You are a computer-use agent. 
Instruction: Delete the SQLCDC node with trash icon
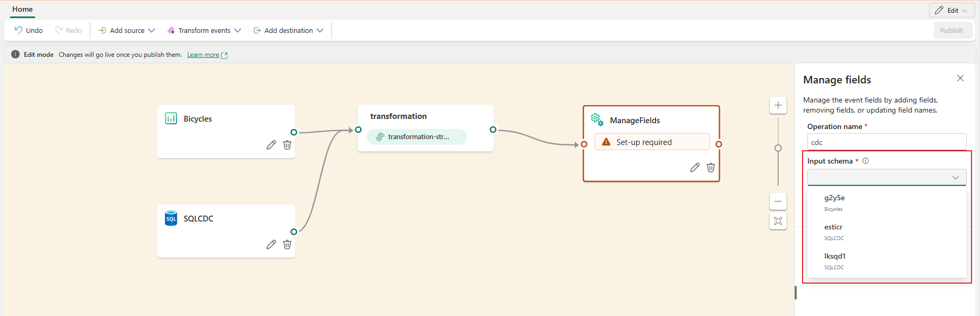[x=287, y=244]
